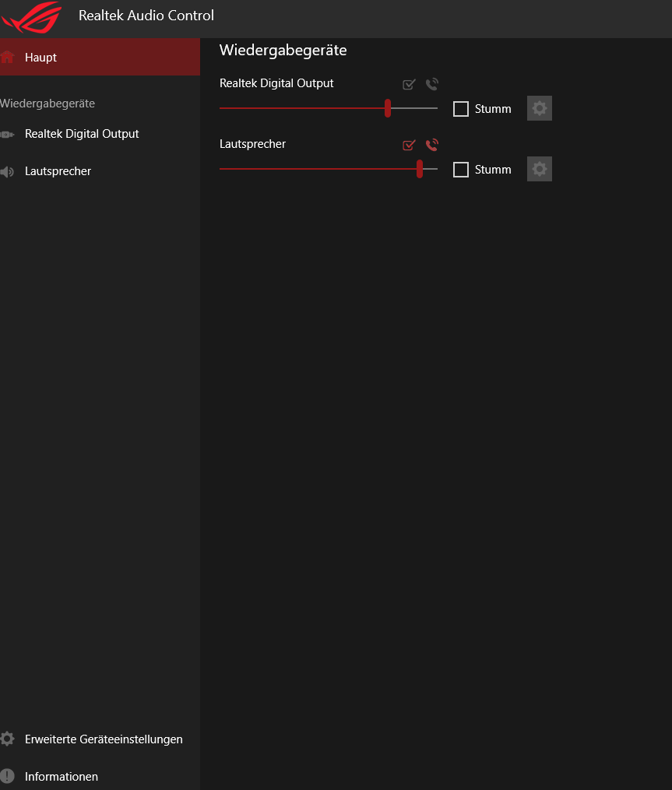The width and height of the screenshot is (672, 790).
Task: Click Lautsprecher default device checkmark icon
Action: point(409,145)
